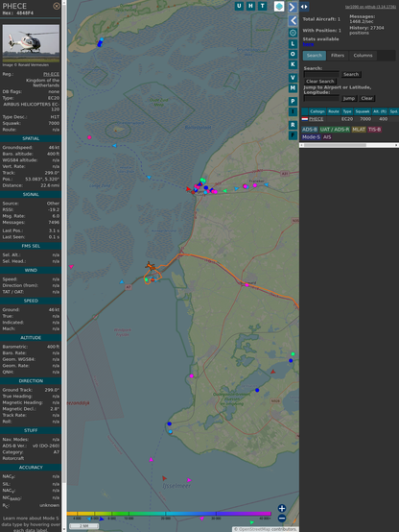This screenshot has width=399, height=532.
Task: Click the F button on map
Action: pos(293,135)
